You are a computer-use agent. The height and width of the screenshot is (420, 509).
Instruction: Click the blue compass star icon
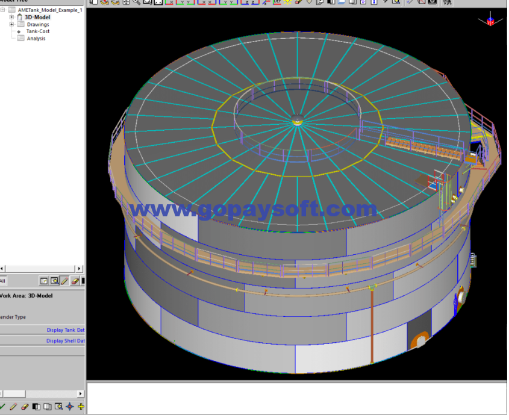coord(70,406)
